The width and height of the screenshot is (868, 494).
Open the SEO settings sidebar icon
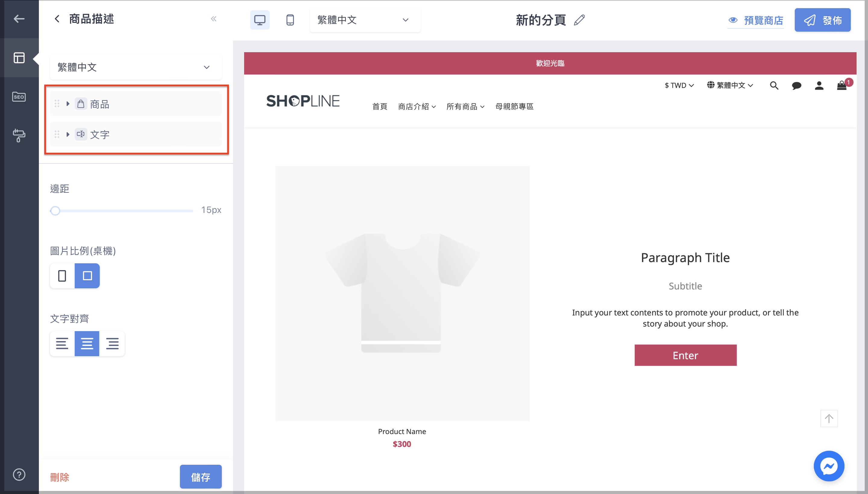[19, 97]
